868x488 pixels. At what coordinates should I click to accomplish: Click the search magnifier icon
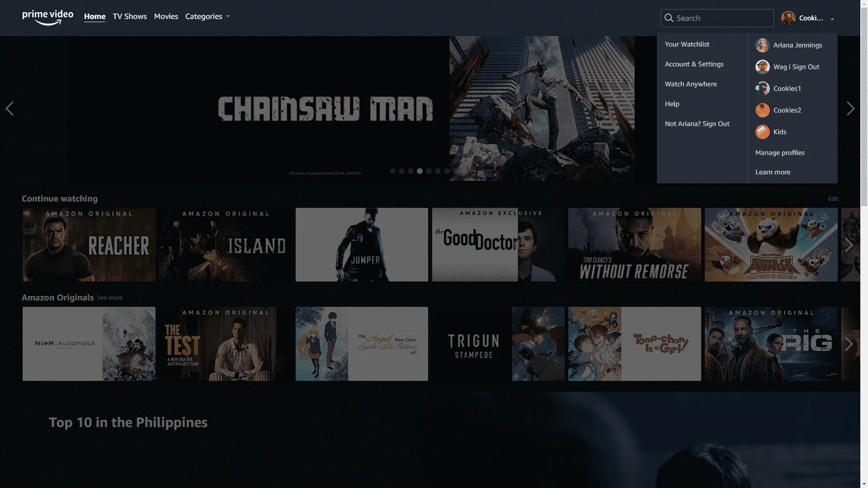pos(669,18)
